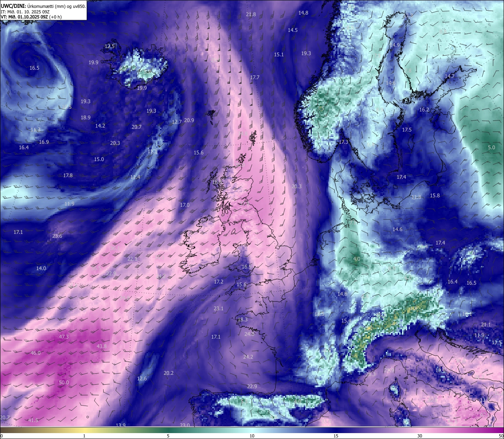504x439 pixels.
Task: Click the 14.5 value label
Action: [x=293, y=30]
